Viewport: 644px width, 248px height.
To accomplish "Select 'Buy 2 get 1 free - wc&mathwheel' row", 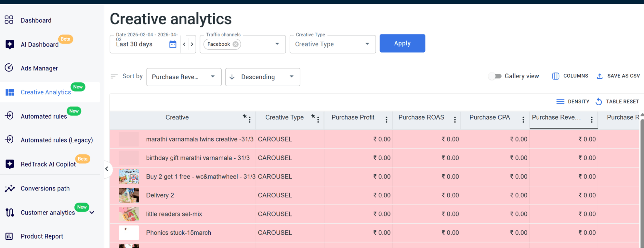I will point(374,176).
